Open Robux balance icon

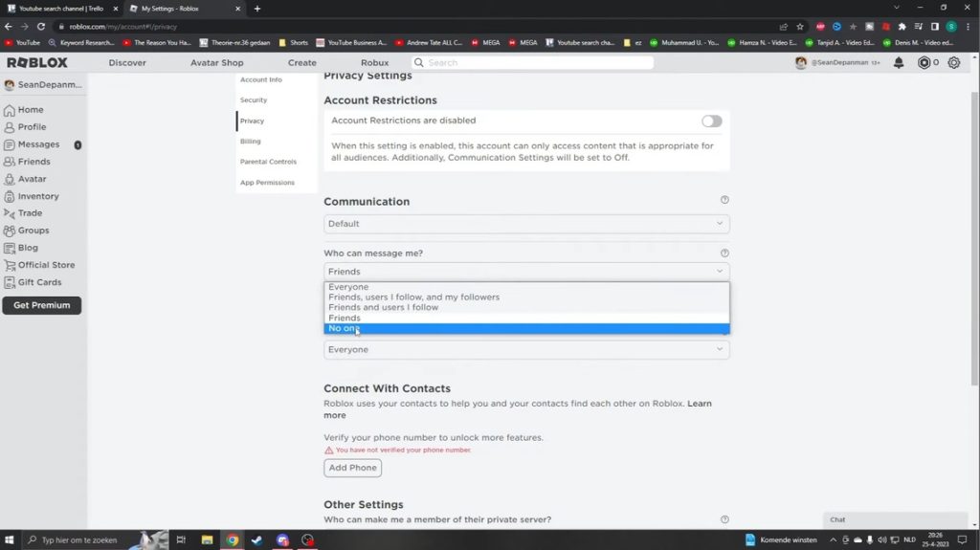[x=924, y=62]
